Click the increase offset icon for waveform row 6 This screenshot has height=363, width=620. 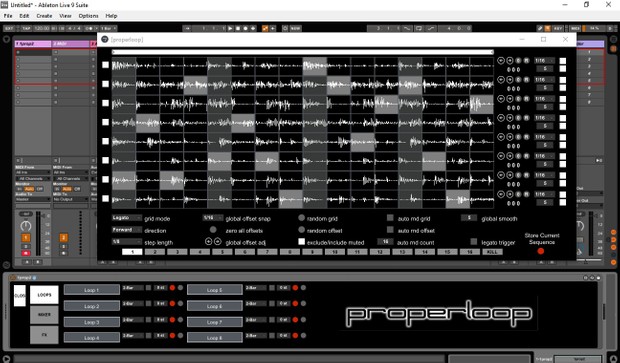(x=510, y=156)
